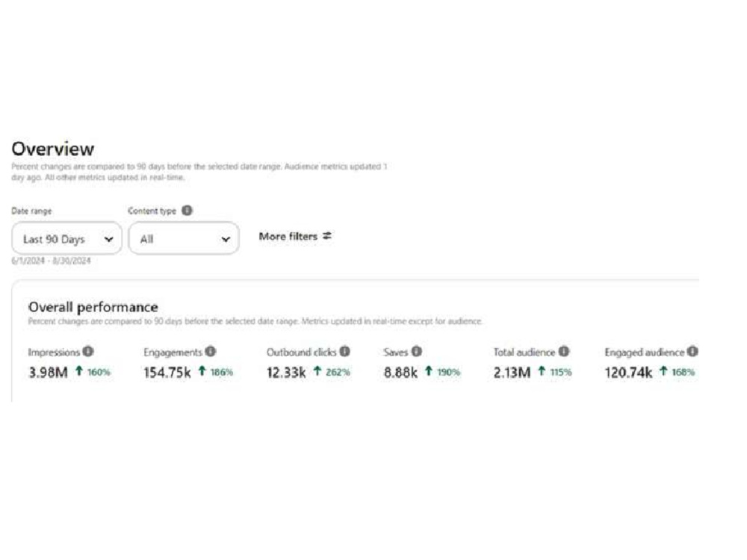The width and height of the screenshot is (747, 560).
Task: Click the Engagements info icon
Action: (x=211, y=352)
